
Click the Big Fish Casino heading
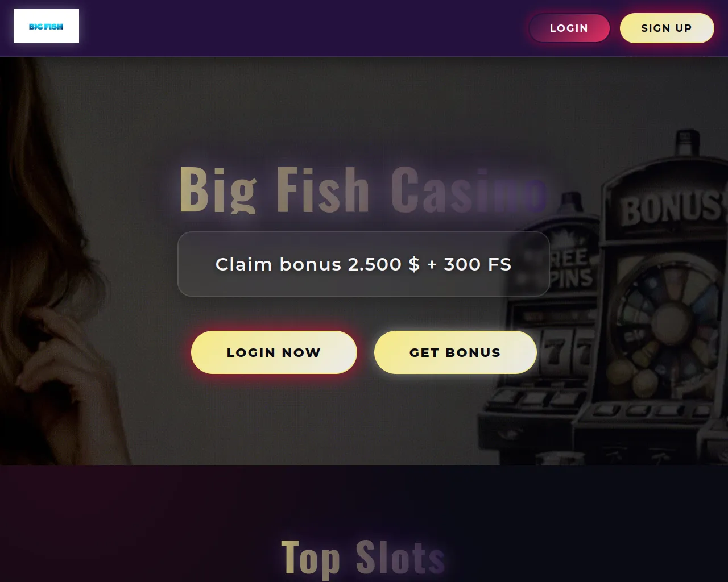click(363, 189)
